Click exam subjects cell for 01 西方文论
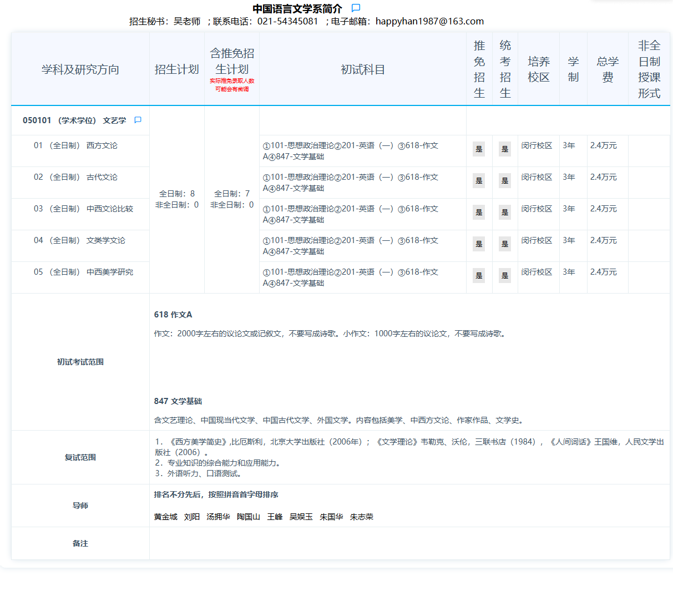 363,151
